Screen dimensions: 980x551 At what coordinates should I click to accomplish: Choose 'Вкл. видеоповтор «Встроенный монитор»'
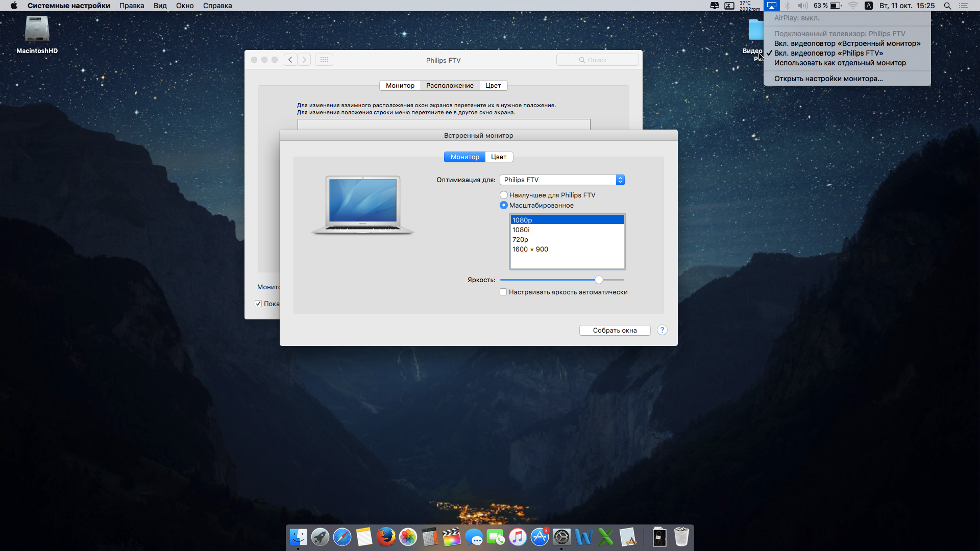[x=847, y=43]
